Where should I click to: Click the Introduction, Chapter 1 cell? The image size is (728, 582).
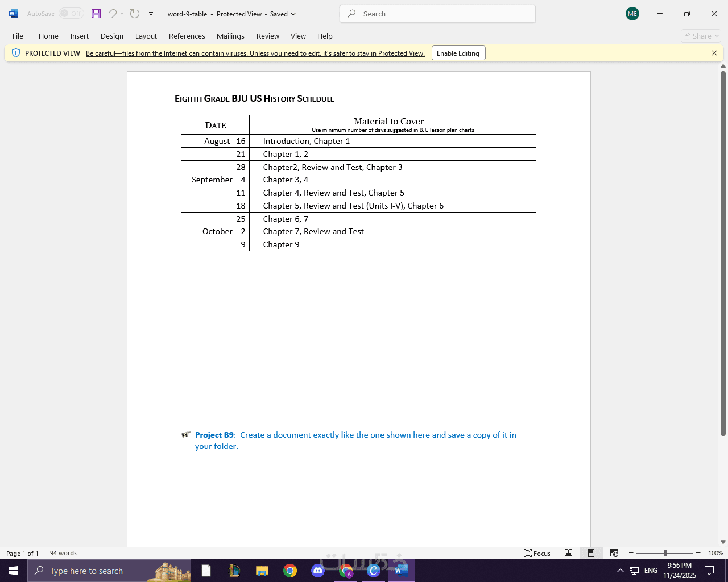392,141
